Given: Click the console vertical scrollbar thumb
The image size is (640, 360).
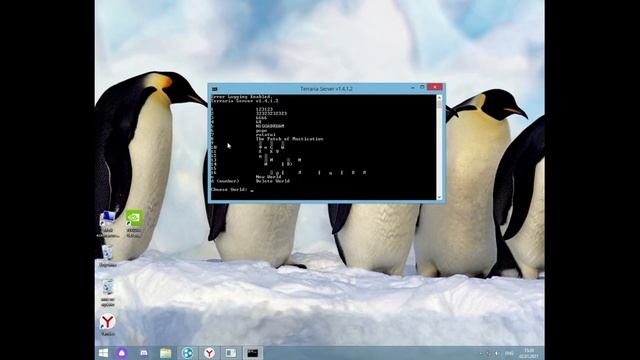Looking at the screenshot, I should 440,104.
